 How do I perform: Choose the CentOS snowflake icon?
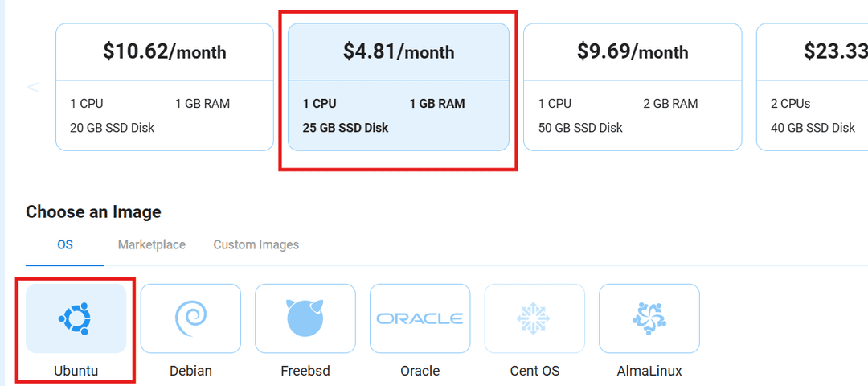click(534, 318)
